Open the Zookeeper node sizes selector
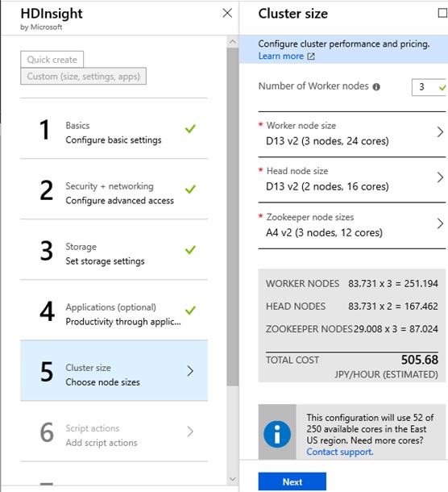This screenshot has width=448, height=492. point(352,226)
